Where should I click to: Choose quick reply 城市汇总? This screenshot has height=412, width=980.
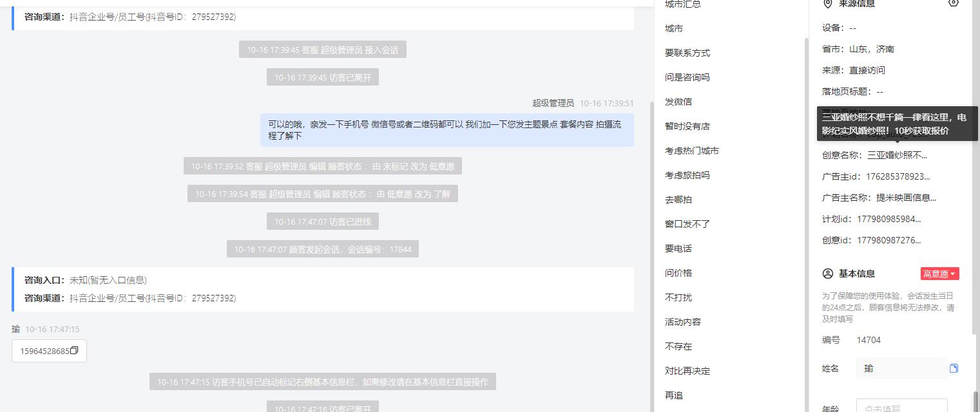(x=683, y=4)
